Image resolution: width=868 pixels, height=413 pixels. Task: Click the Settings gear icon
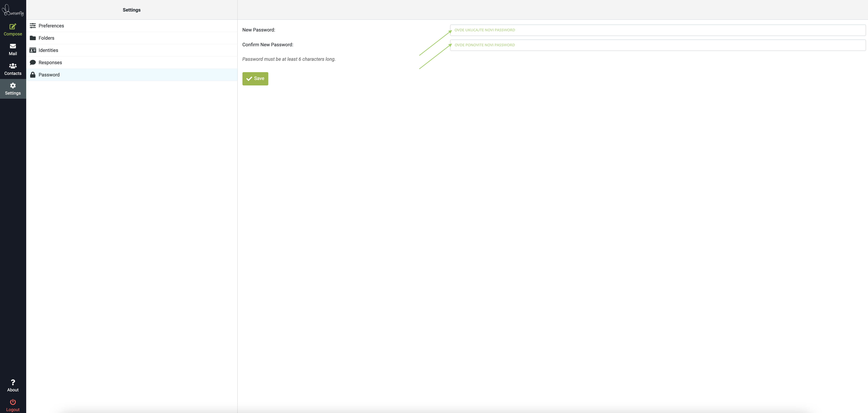[x=13, y=86]
